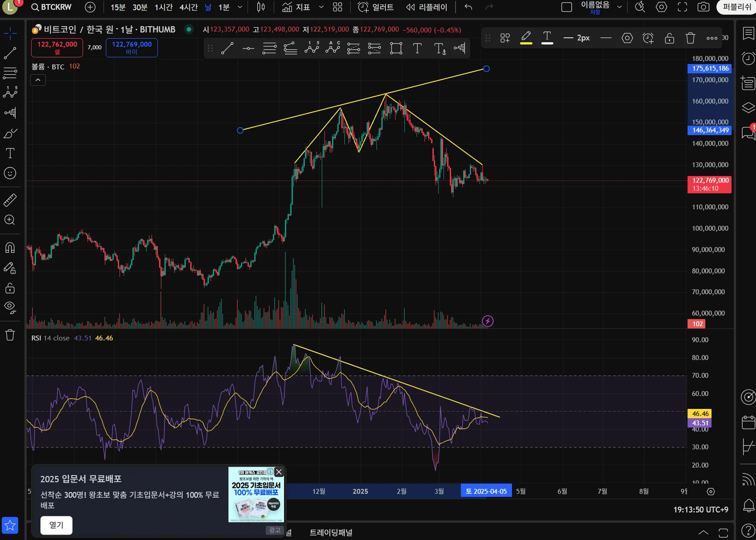Open the Fibonacci tools in left sidebar

click(10, 73)
